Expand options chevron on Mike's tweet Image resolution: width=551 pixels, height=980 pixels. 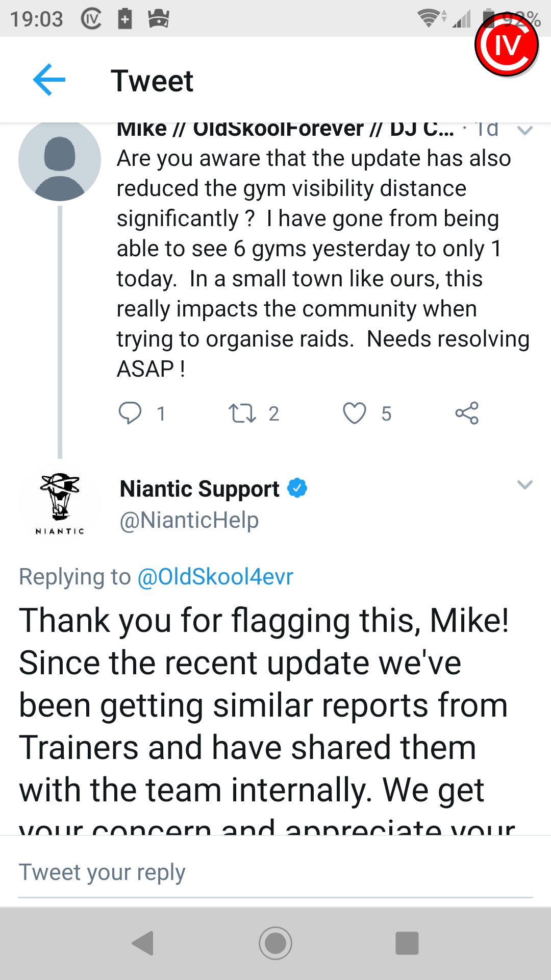click(525, 131)
